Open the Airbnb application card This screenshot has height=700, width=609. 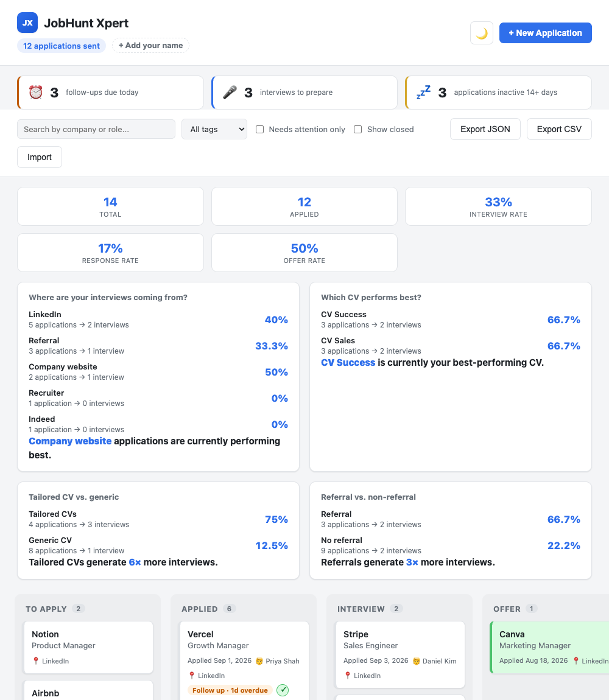point(88,690)
